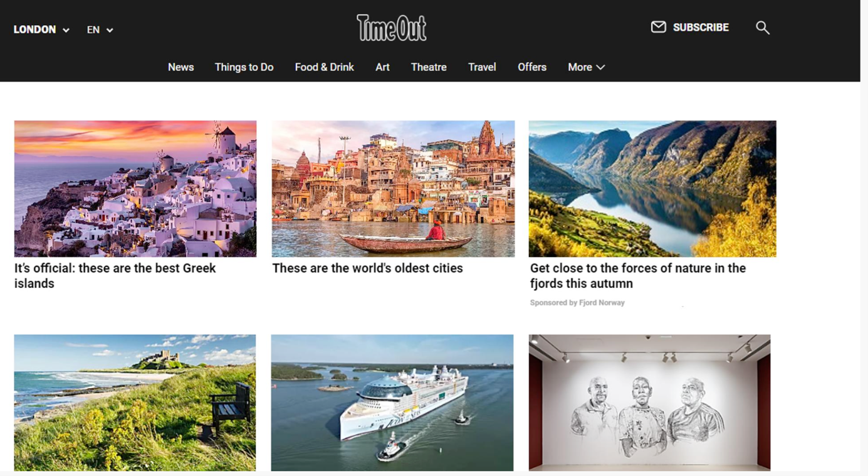Viewport: 868px width, 476px height.
Task: Navigate to the Theatre section
Action: coord(429,67)
